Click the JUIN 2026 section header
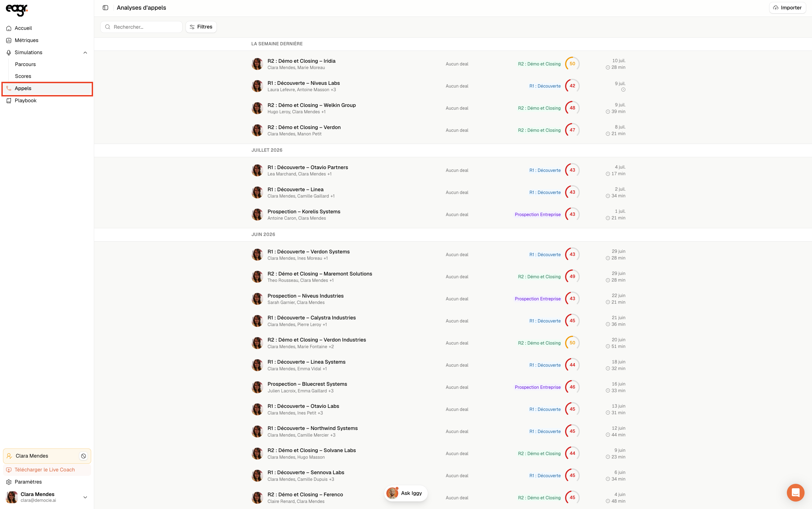812x509 pixels. pos(263,234)
